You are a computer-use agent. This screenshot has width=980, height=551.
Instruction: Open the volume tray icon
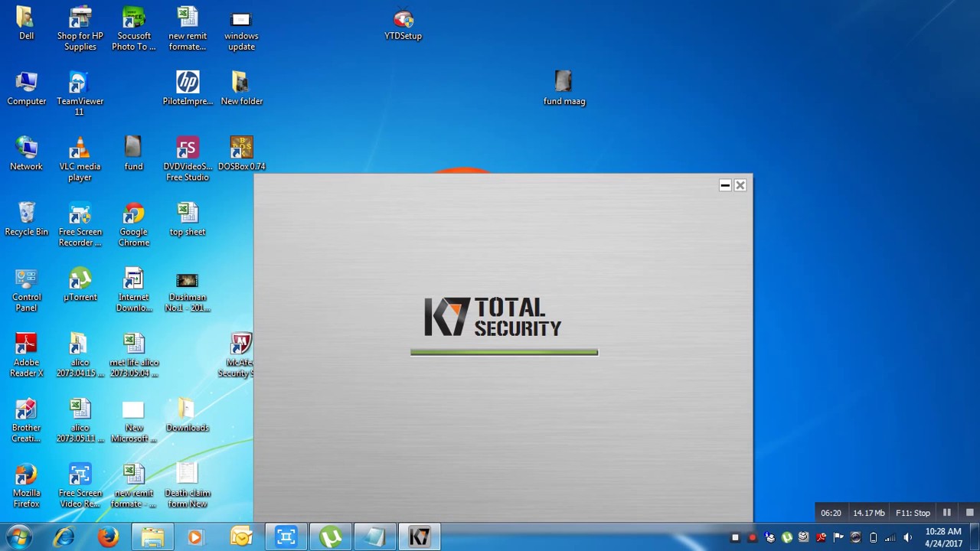907,537
